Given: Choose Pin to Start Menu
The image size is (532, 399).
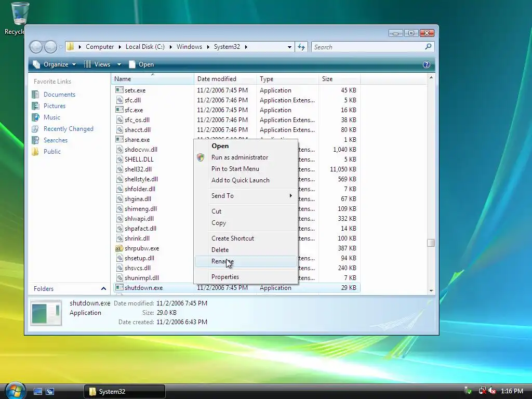Looking at the screenshot, I should [x=246, y=169].
